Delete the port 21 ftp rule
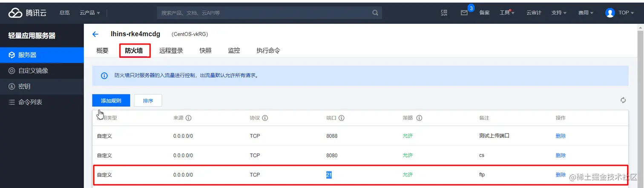This screenshot has width=644, height=188. [x=561, y=175]
